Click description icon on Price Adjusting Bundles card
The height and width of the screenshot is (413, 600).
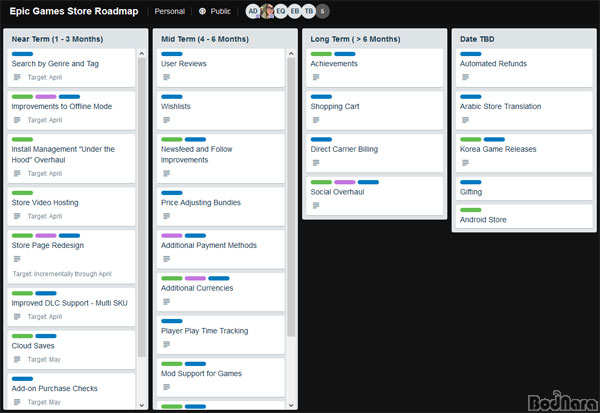(166, 216)
